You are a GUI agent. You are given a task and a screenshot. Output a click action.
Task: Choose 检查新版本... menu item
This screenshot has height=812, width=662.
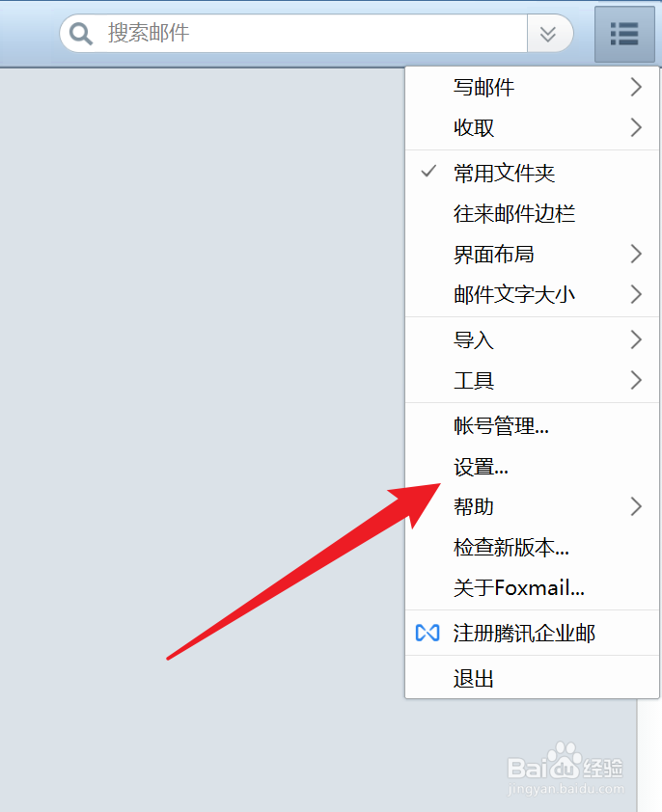click(532, 547)
